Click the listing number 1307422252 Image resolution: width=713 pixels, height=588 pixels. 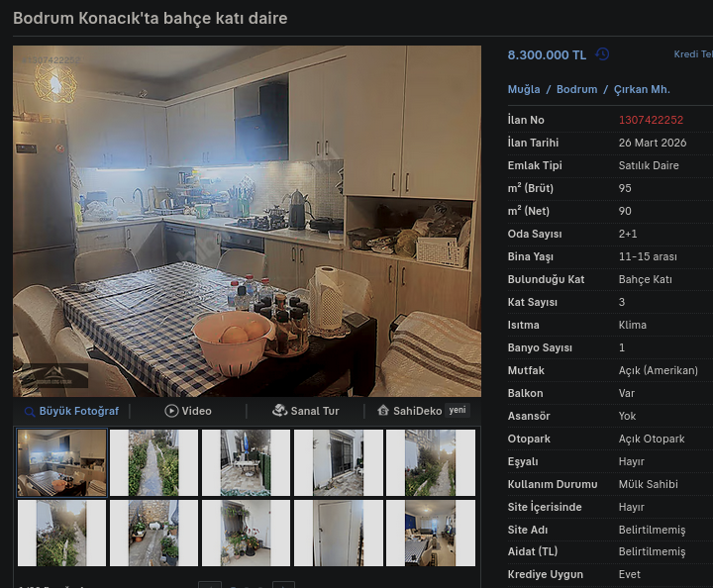pos(651,120)
